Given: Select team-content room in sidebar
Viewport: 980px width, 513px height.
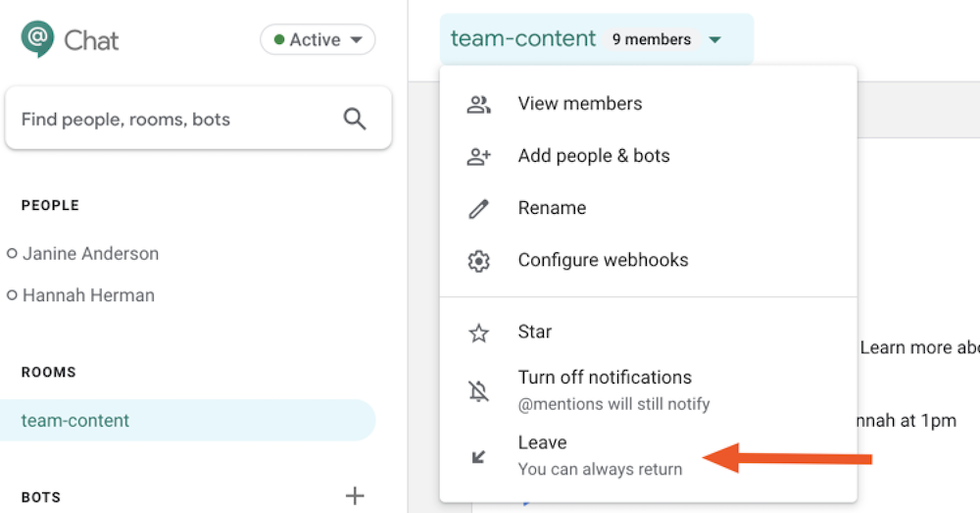Looking at the screenshot, I should (187, 421).
